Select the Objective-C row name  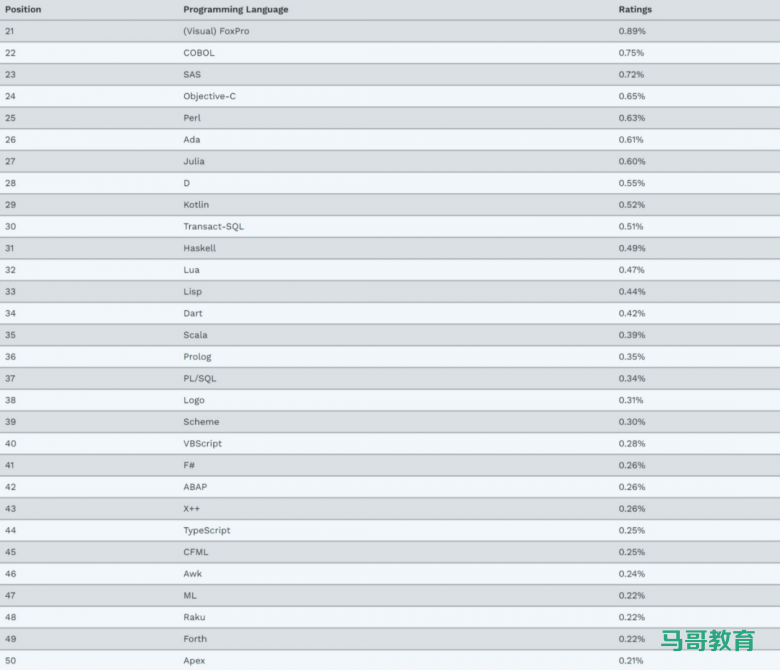209,96
